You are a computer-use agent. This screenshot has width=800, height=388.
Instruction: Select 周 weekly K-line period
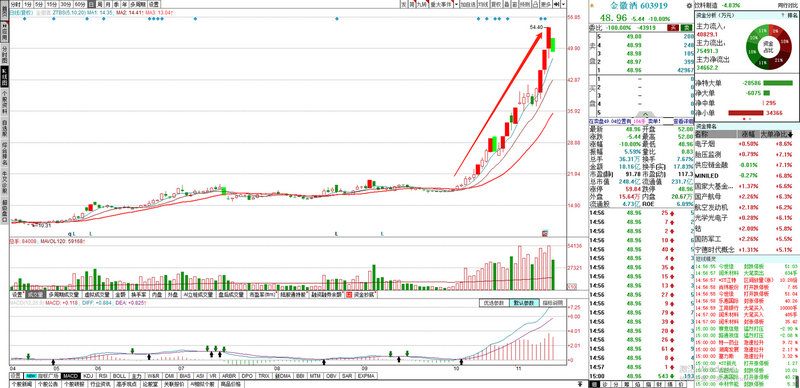click(x=100, y=4)
